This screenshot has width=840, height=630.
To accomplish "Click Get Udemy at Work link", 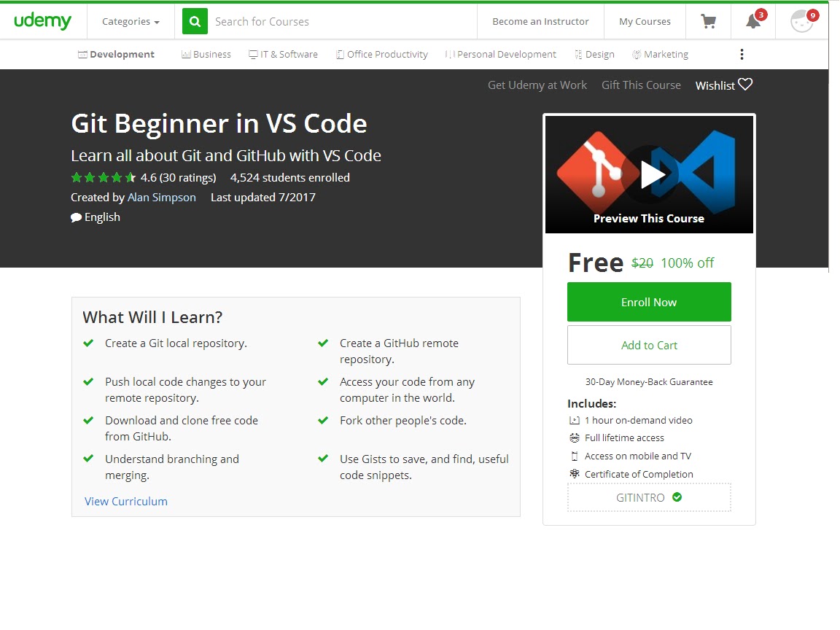I will 537,85.
